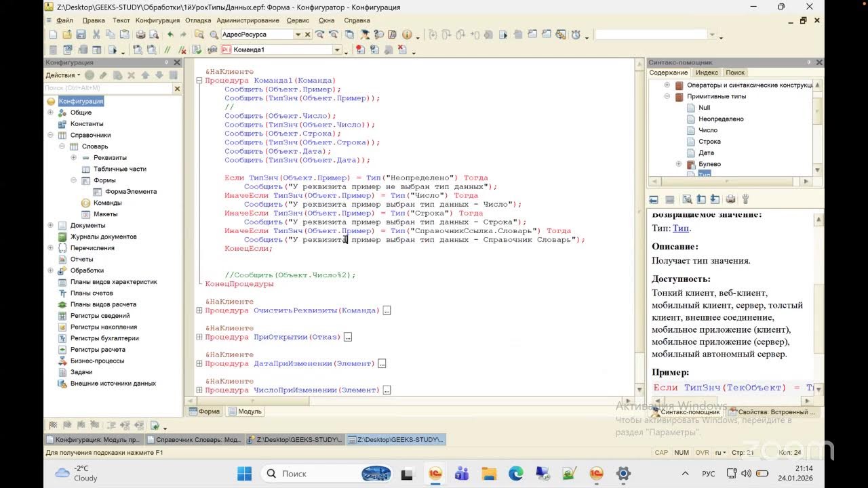868x488 pixels.
Task: Click the info icon in main toolbar
Action: pos(407,35)
